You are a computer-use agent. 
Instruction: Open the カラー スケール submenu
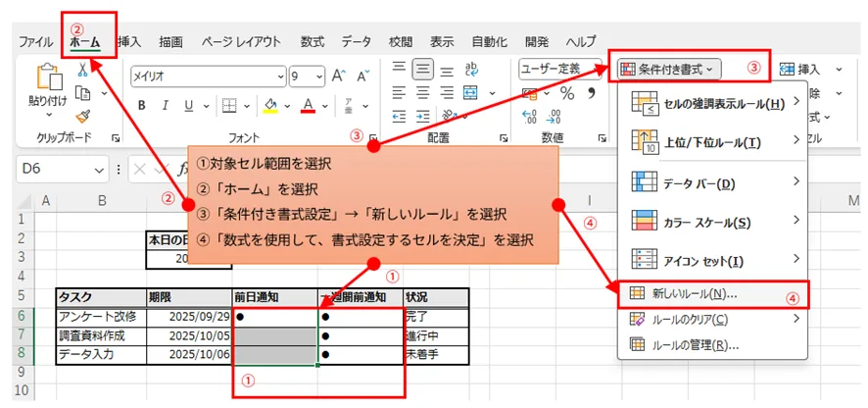[x=714, y=222]
